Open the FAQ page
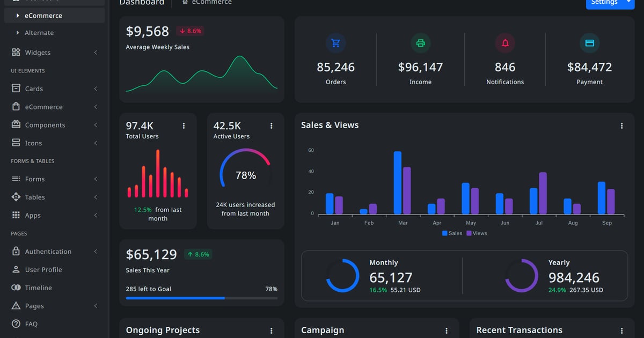The height and width of the screenshot is (338, 644). [54, 324]
